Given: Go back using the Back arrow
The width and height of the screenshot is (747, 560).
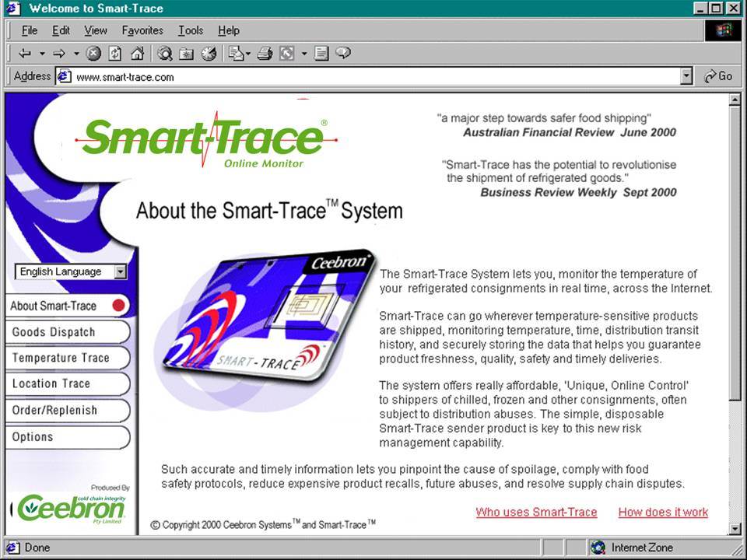Looking at the screenshot, I should tap(25, 54).
